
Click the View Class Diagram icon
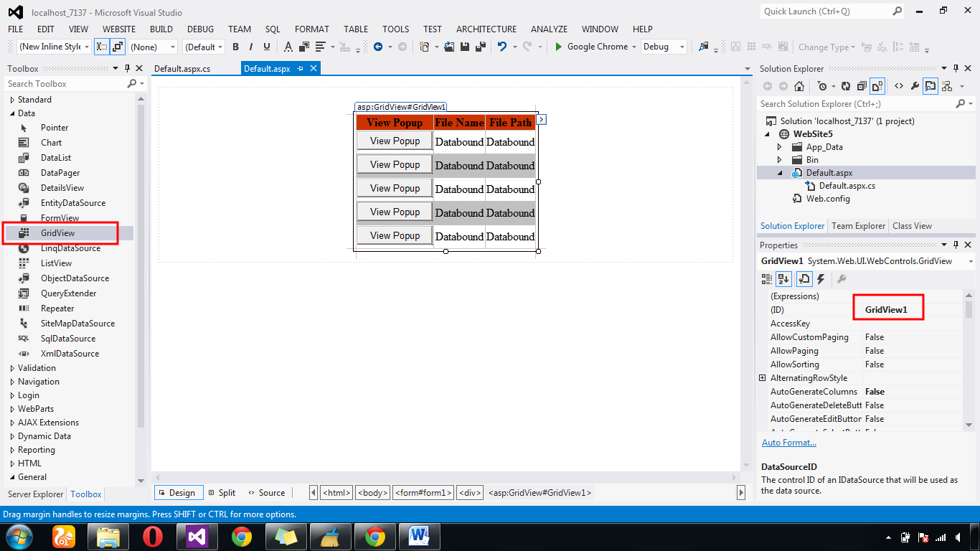click(947, 86)
